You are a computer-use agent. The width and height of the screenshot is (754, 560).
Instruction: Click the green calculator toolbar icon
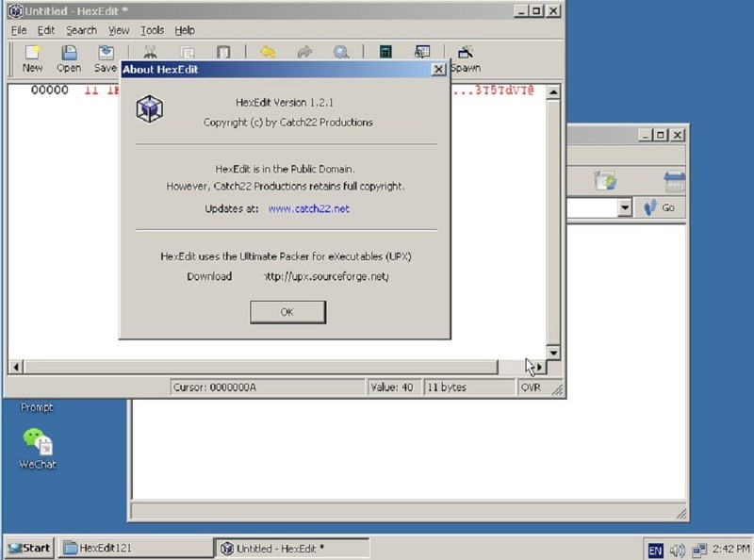[385, 52]
